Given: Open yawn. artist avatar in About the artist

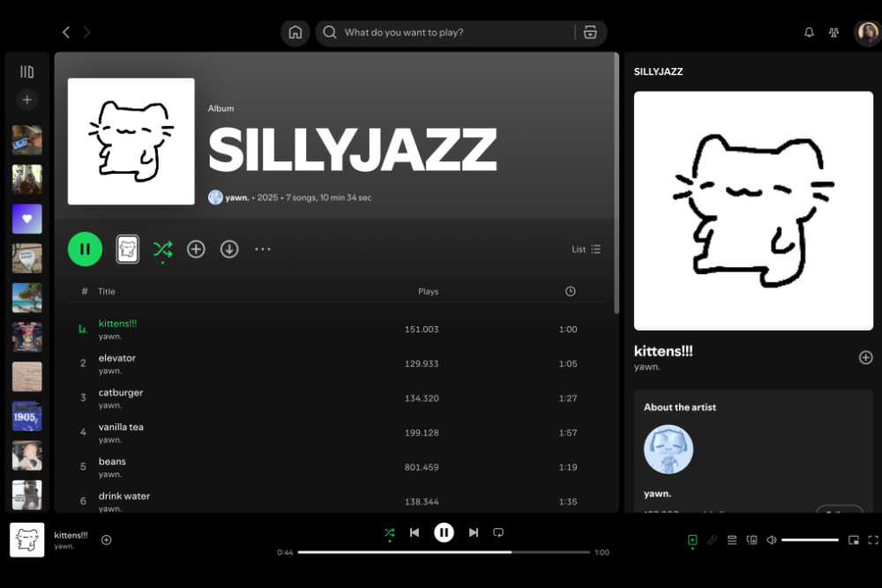Looking at the screenshot, I should point(669,449).
